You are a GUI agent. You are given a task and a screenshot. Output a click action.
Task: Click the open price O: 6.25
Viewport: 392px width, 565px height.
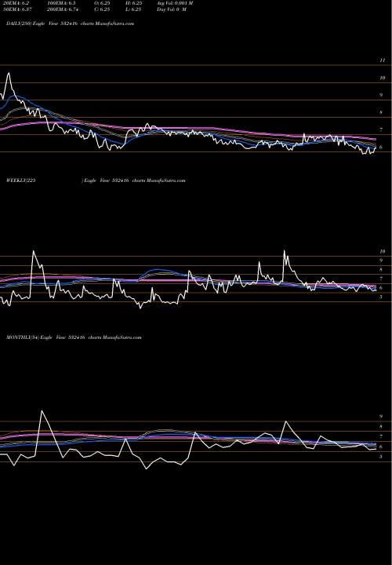tap(102, 3)
